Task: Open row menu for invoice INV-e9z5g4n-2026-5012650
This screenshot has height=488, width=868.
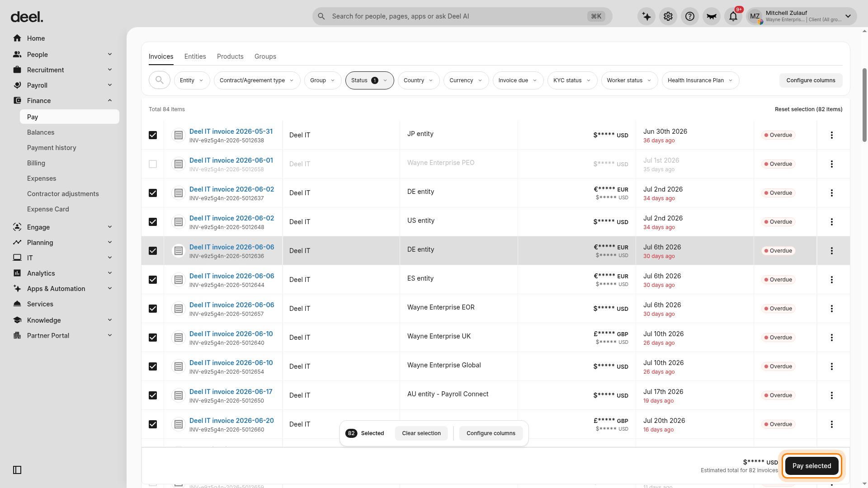Action: click(x=832, y=395)
